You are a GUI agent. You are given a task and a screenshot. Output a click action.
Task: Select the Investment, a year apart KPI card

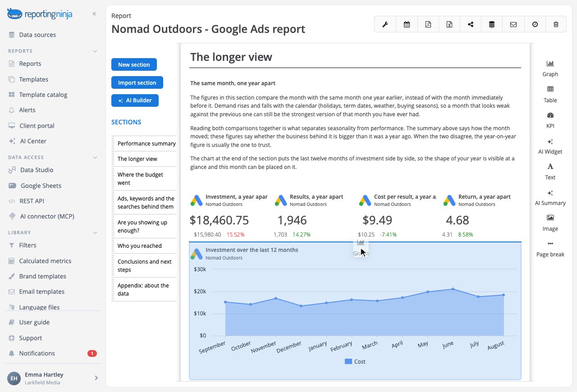click(x=229, y=216)
